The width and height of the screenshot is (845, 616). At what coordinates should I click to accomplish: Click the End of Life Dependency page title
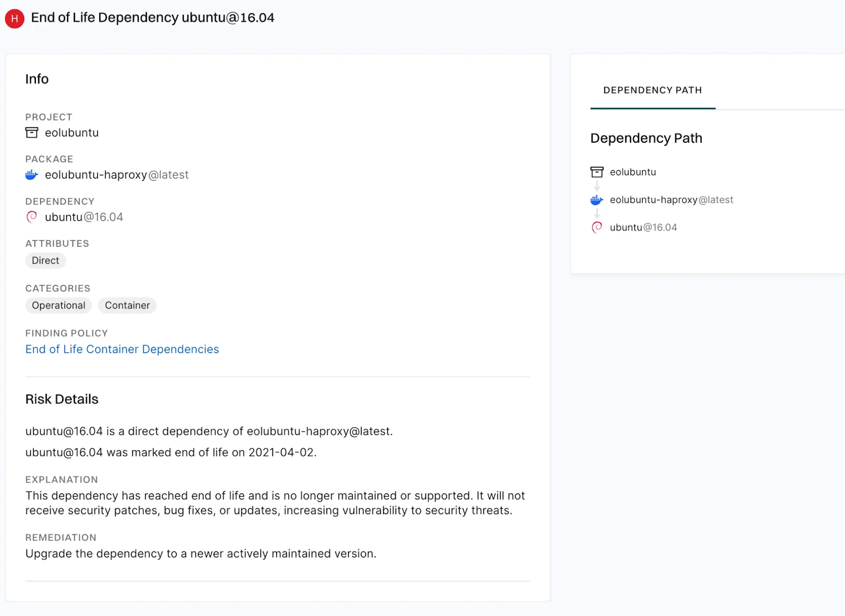pyautogui.click(x=153, y=18)
